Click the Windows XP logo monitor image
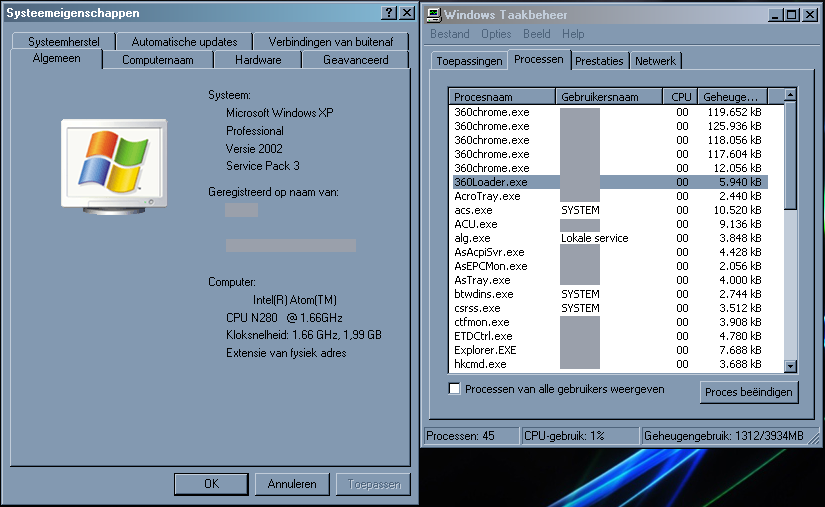This screenshot has height=507, width=825. (x=114, y=167)
